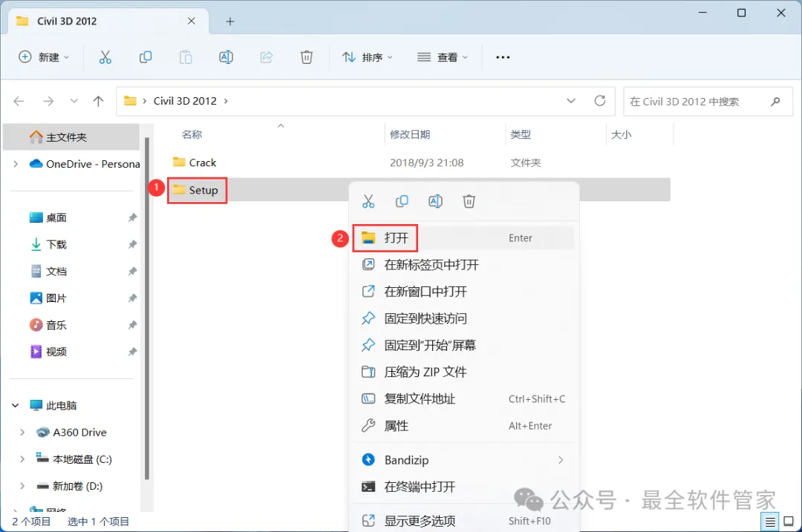Click the Rename icon in the toolbar
The width and height of the screenshot is (802, 532).
coord(226,57)
